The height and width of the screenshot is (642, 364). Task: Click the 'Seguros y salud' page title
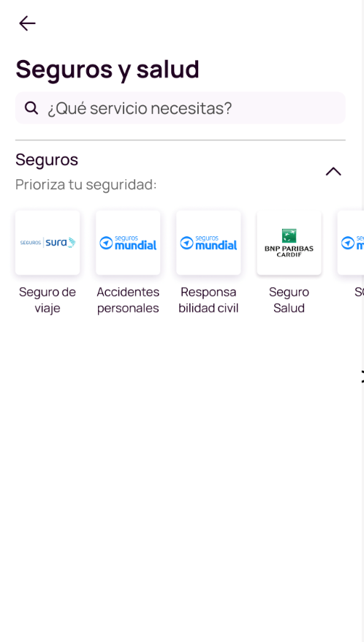click(x=107, y=69)
